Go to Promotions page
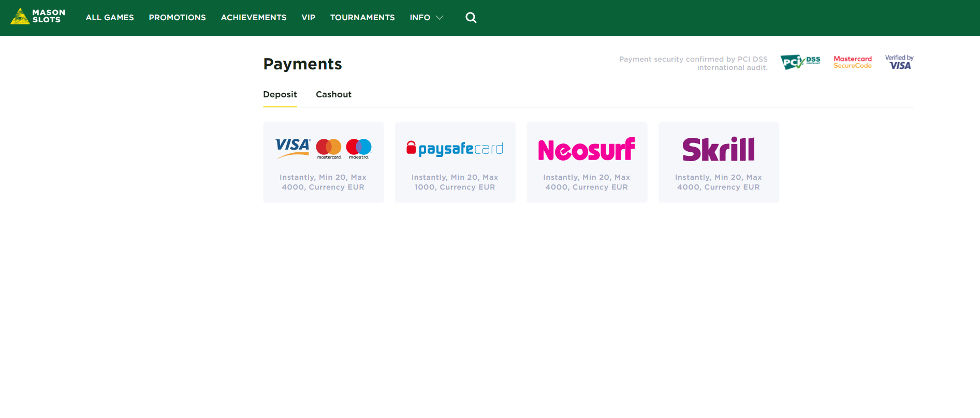This screenshot has height=418, width=980. pos(178,18)
